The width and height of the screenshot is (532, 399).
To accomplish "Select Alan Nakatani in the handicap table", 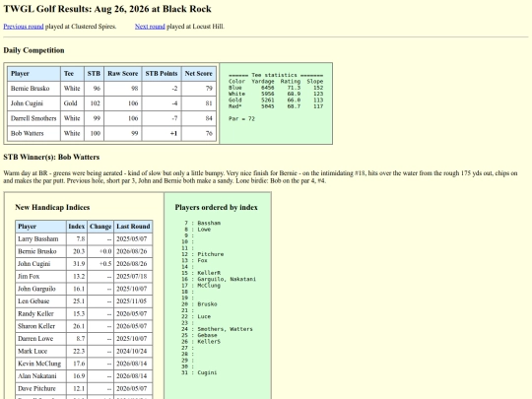I will coord(37,376).
